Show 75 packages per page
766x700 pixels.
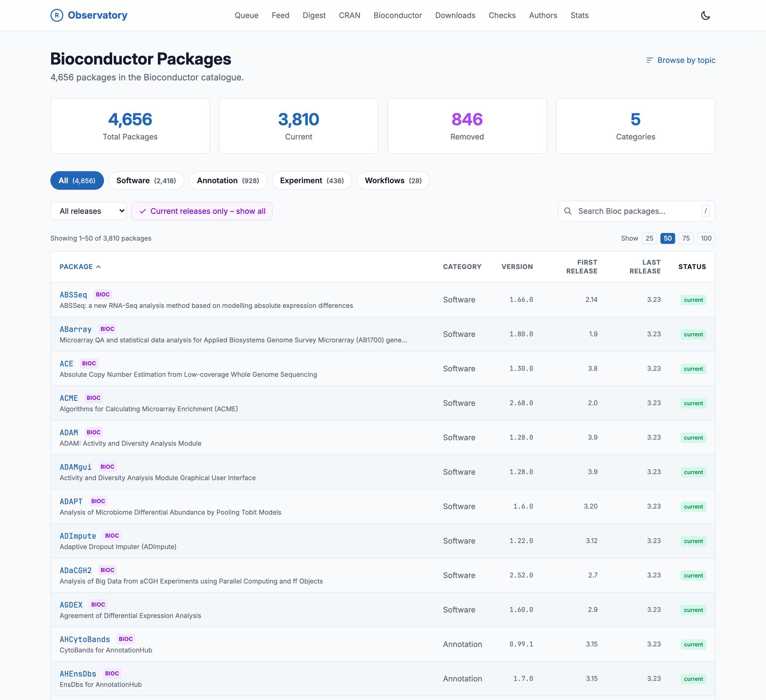[x=686, y=238]
